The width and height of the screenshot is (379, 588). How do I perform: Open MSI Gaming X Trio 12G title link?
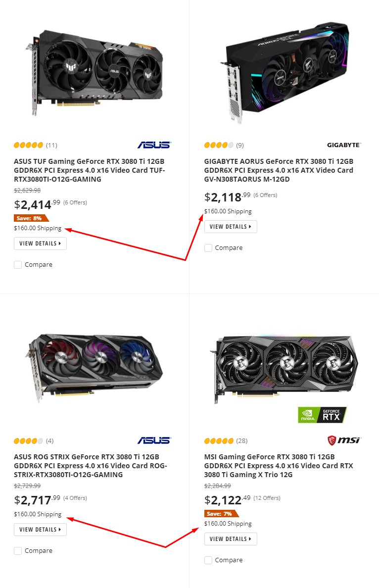coord(279,466)
